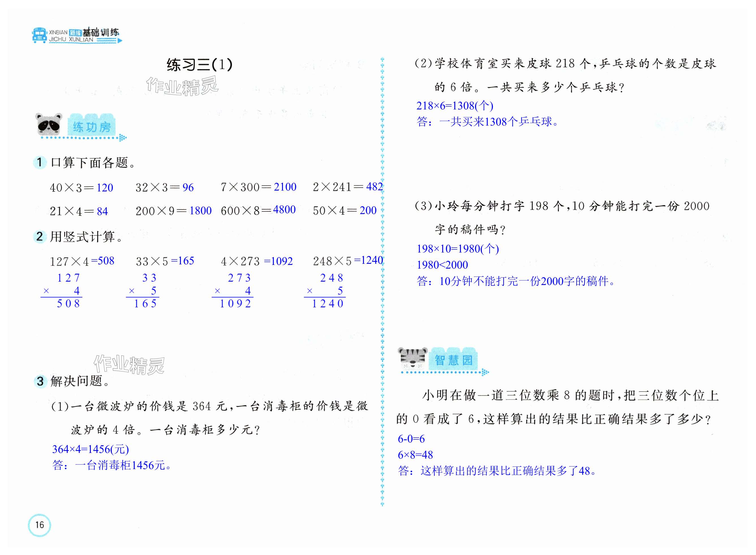This screenshot has width=756, height=555.
Task: Click the answer 4800 for 600×8
Action: pos(284,210)
